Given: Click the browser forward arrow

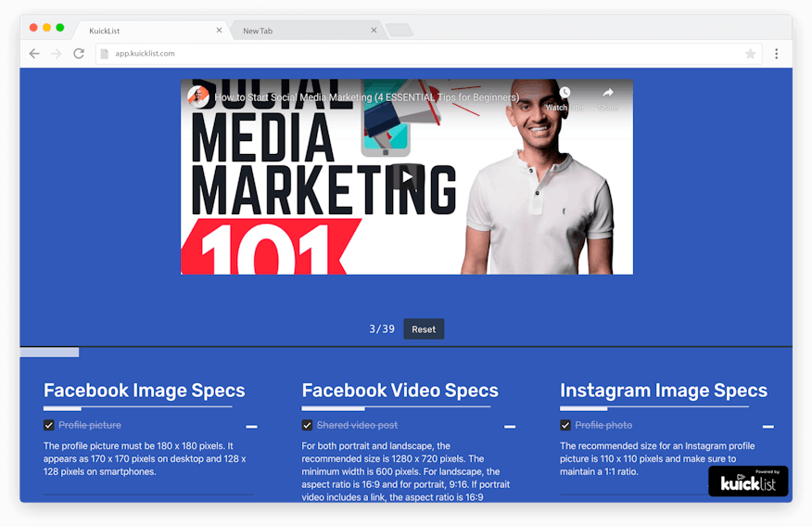Looking at the screenshot, I should pos(57,54).
